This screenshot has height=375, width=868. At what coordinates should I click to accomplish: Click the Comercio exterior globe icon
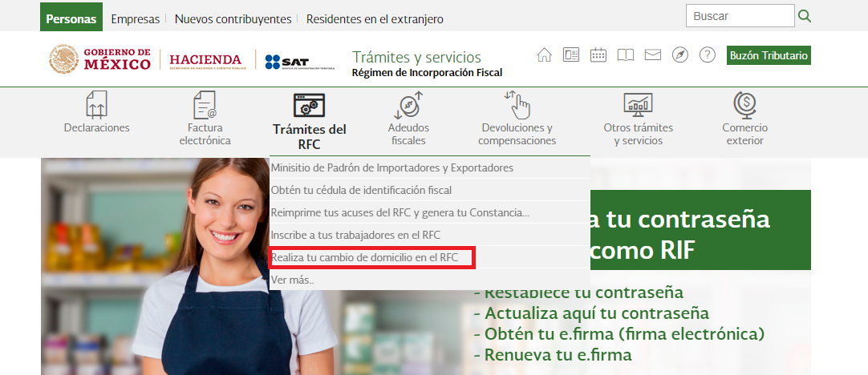pyautogui.click(x=744, y=105)
